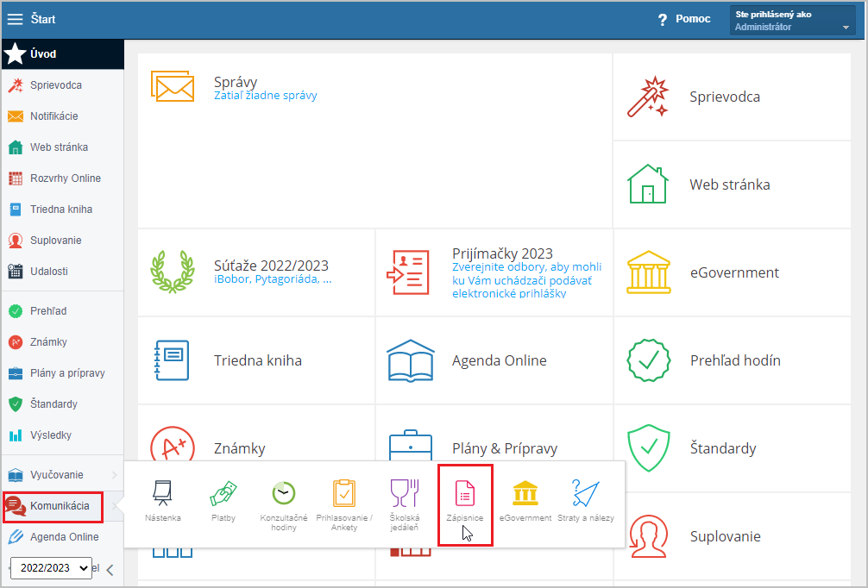Open the Platby payments icon
868x588 pixels.
(x=223, y=494)
